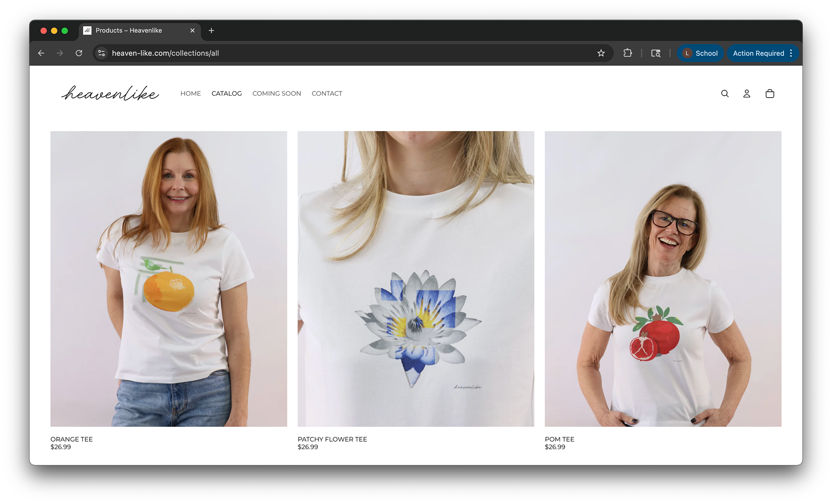
Task: Click the reload page icon
Action: (79, 53)
